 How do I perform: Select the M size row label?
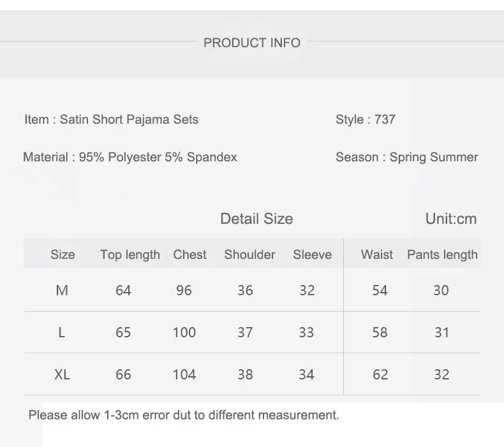[x=62, y=291]
